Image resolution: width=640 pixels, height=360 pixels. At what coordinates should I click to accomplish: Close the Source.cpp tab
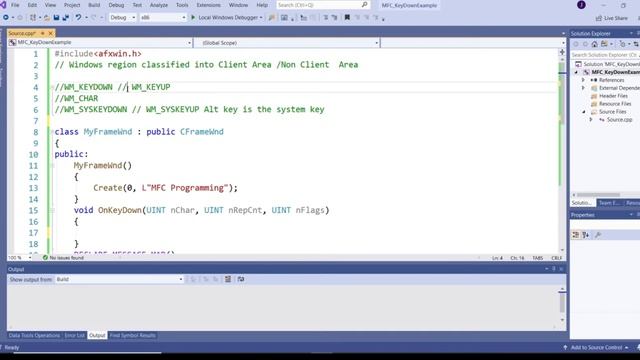pyautogui.click(x=51, y=33)
